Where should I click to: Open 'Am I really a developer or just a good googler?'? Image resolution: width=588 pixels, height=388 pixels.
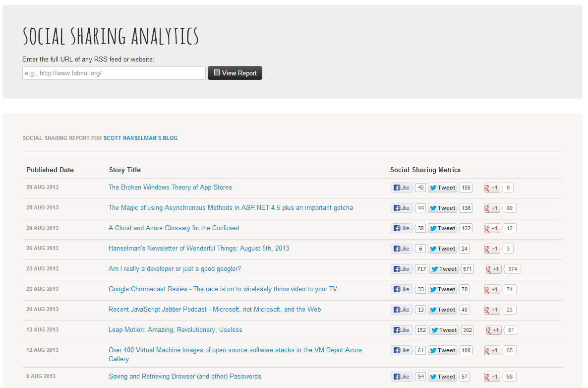point(175,269)
